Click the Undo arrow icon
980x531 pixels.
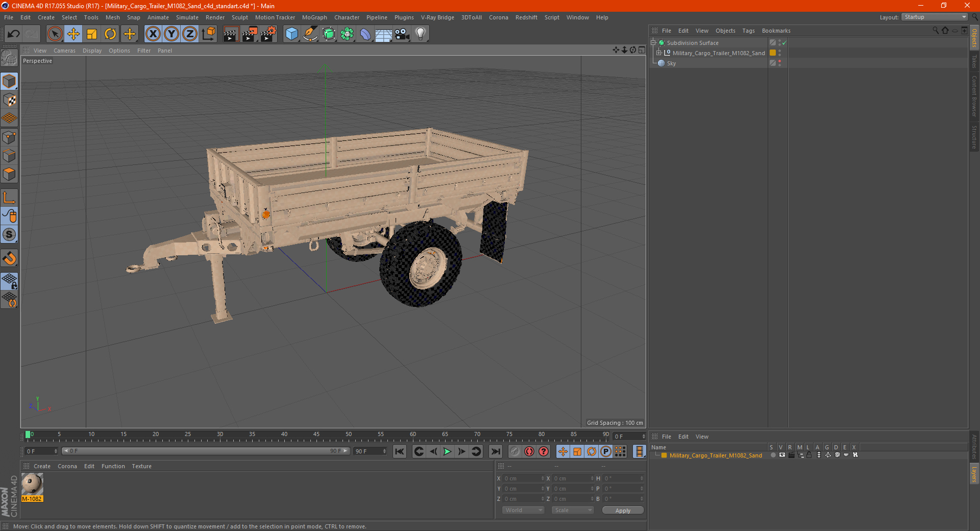(14, 34)
